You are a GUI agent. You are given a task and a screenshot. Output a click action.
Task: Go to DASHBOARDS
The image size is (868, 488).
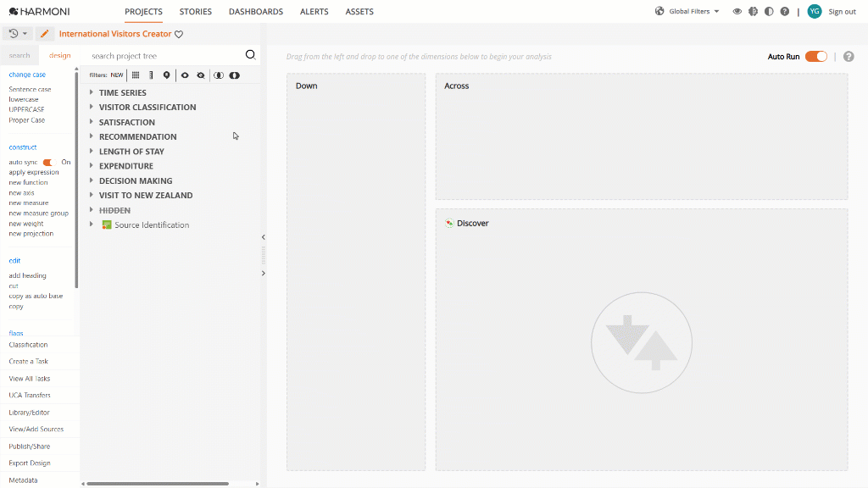[x=256, y=12]
